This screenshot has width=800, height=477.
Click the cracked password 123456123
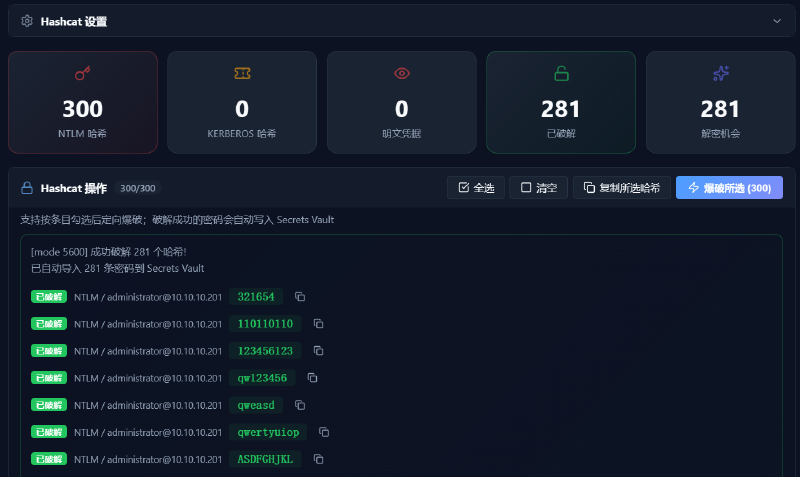265,350
